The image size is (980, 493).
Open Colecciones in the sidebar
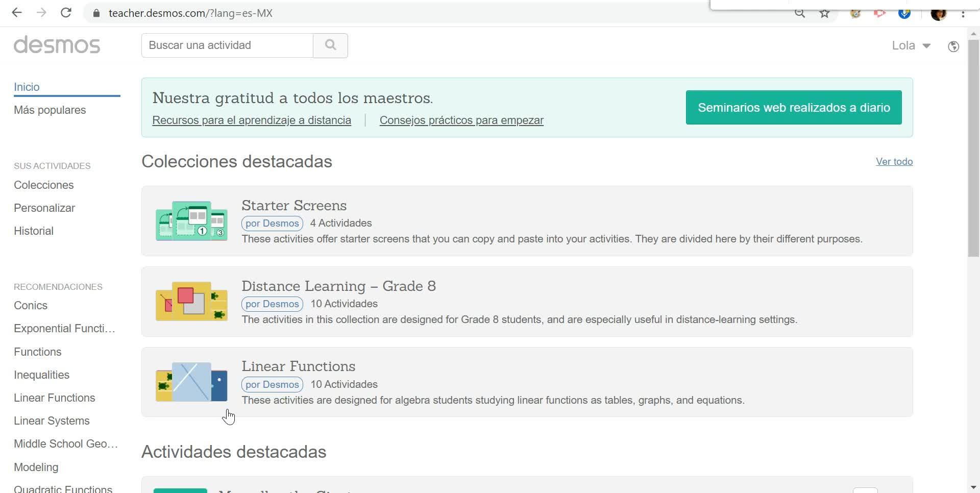tap(44, 185)
